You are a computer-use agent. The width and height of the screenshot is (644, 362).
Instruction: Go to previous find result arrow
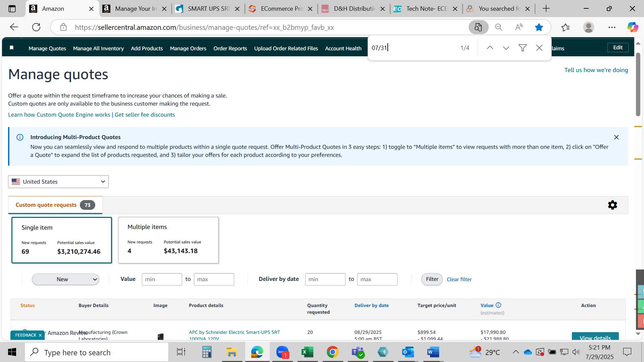click(490, 48)
